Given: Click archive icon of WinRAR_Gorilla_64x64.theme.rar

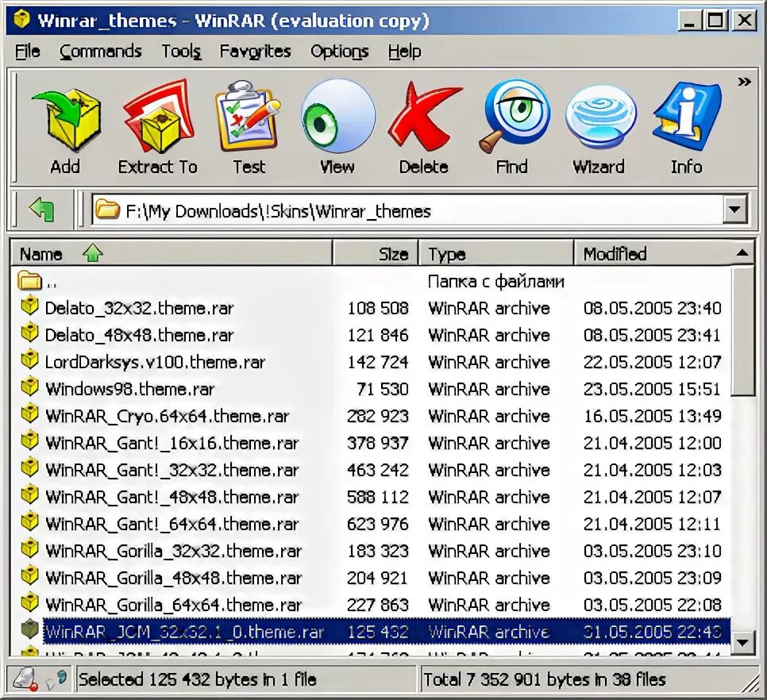Looking at the screenshot, I should coord(29,602).
